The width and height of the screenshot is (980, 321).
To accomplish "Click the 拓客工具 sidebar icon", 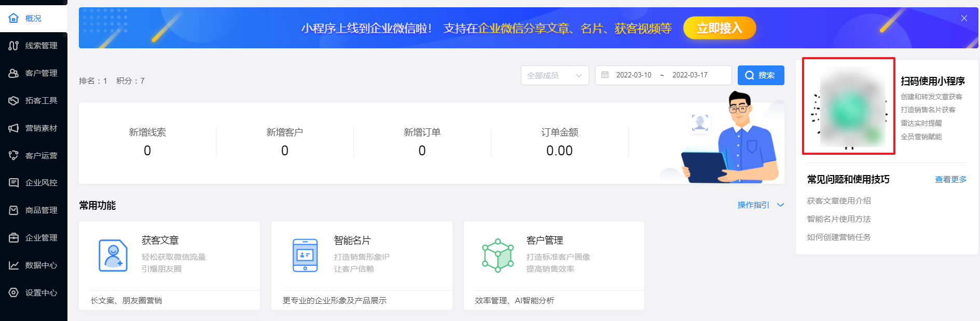I will 13,101.
